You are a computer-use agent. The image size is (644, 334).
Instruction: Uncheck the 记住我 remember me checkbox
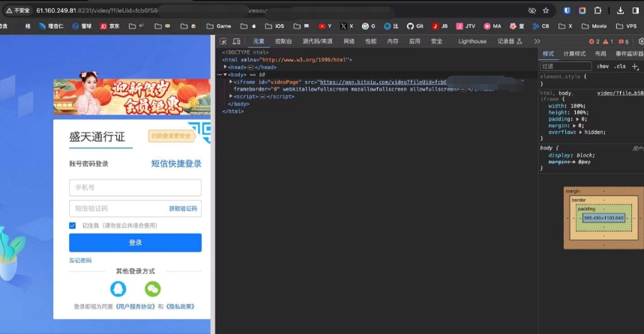72,225
